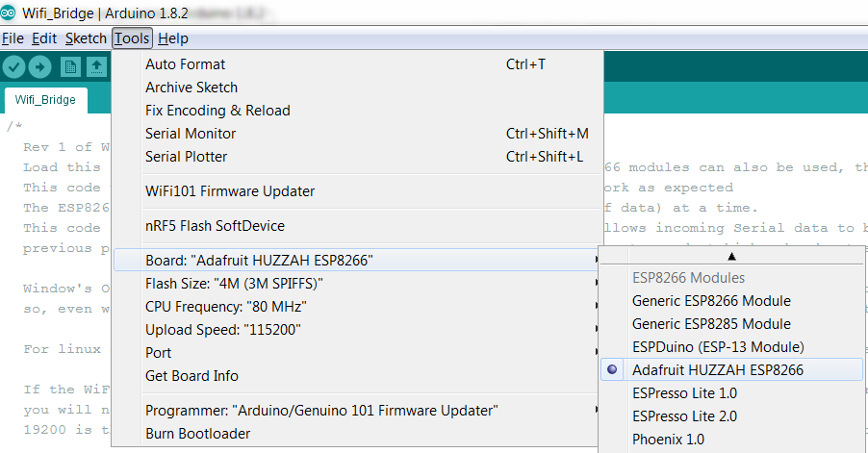Click the board list scroll-up arrow
The width and height of the screenshot is (868, 453).
(x=731, y=256)
